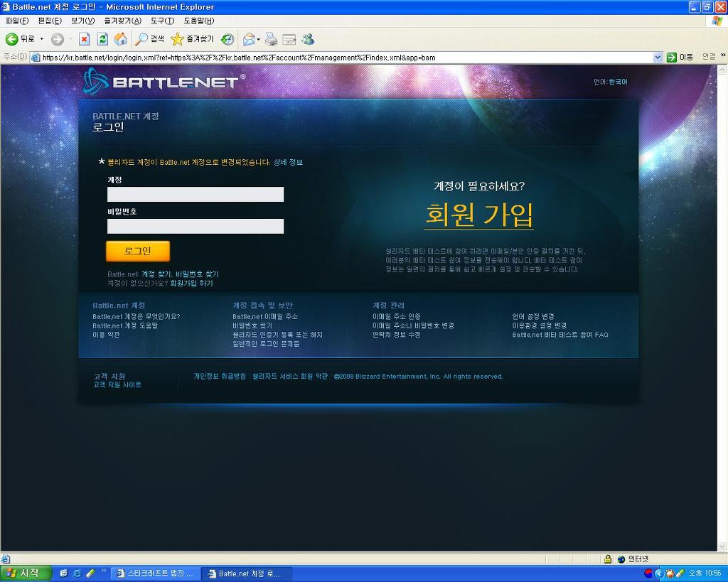Expand the 연결 links toolbar chevron
Screen dimensions: 728x582
pos(723,55)
